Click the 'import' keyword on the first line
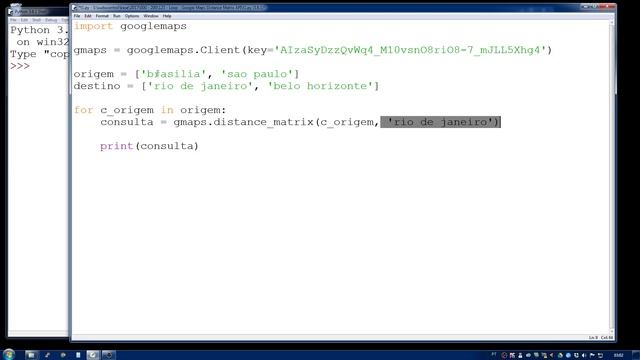 coord(93,26)
